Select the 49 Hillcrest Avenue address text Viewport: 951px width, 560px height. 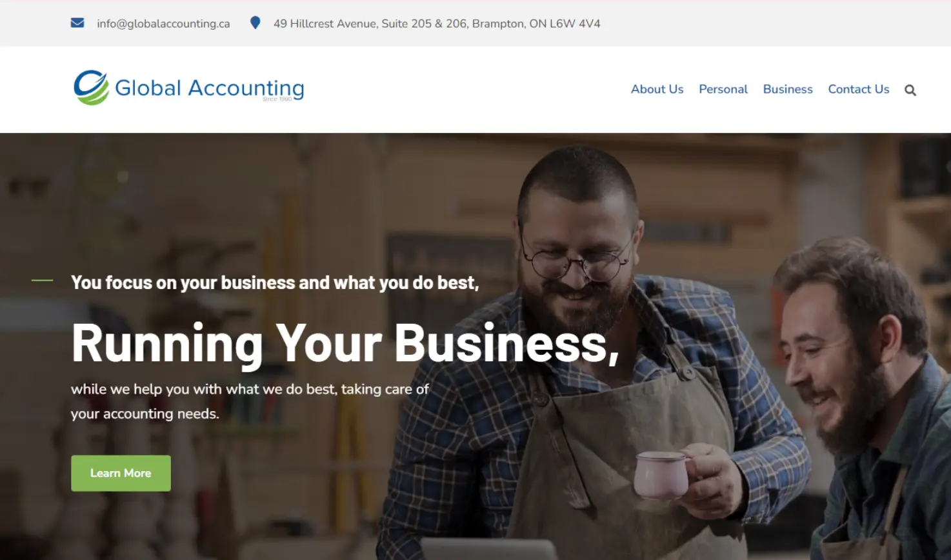click(437, 24)
